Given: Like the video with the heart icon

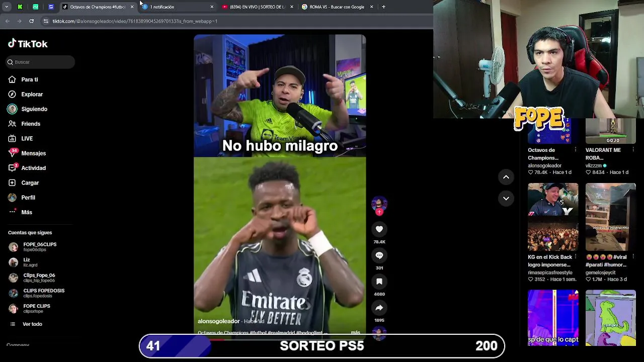Looking at the screenshot, I should tap(379, 229).
